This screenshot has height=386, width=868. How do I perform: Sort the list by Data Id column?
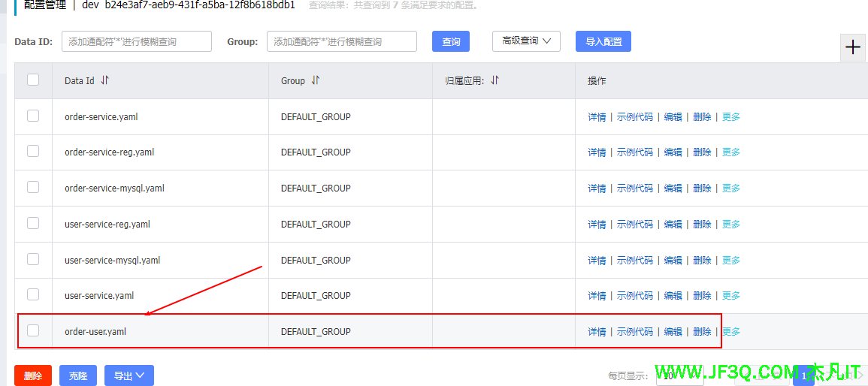(104, 80)
